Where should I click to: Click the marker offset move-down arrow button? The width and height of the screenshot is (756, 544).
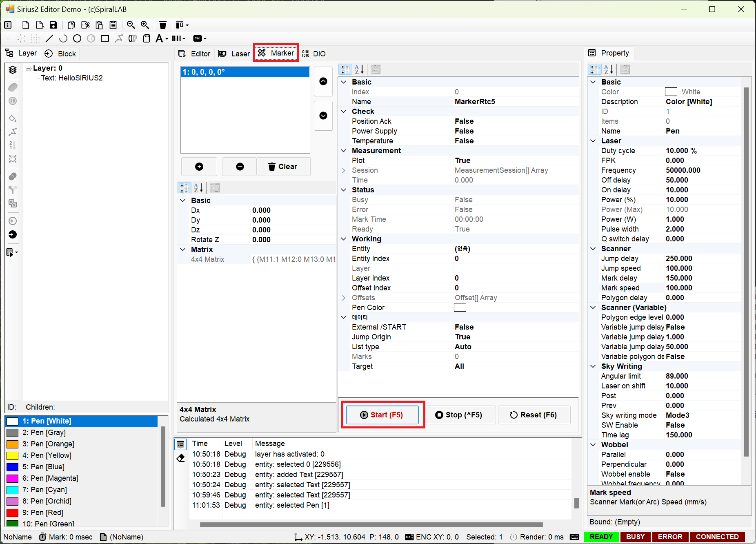point(323,116)
